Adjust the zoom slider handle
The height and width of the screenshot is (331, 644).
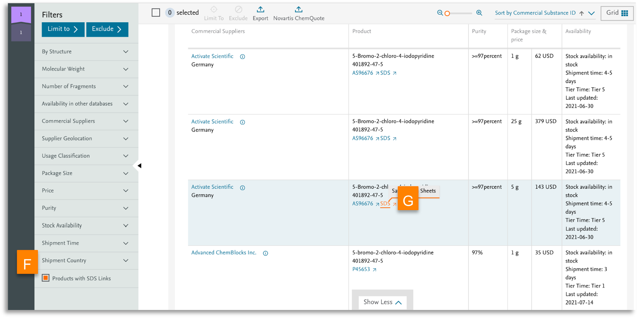click(x=447, y=13)
